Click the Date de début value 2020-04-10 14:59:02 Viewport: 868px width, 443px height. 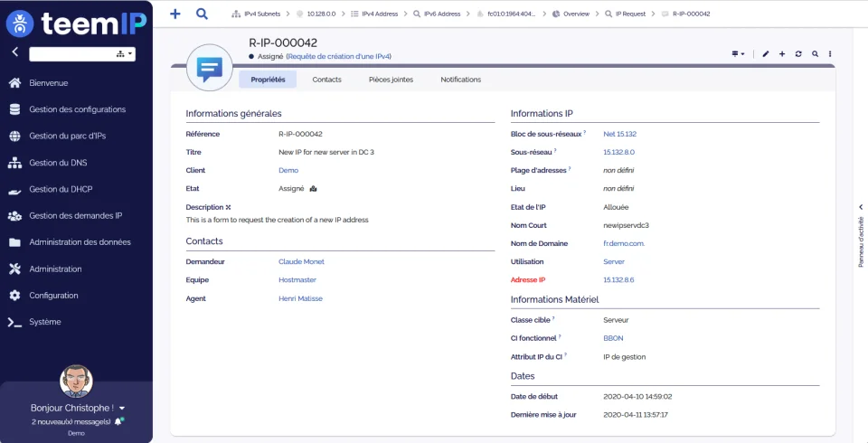pos(637,397)
